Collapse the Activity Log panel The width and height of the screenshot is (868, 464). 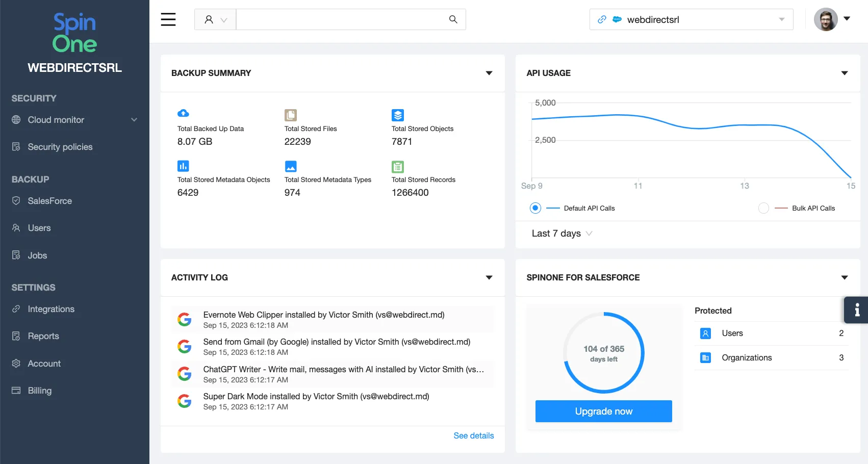tap(489, 278)
